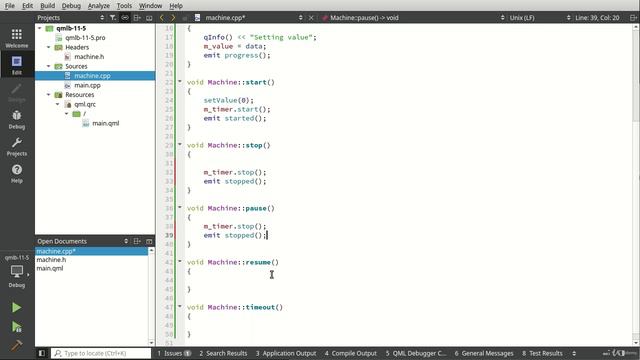The image size is (640, 360).
Task: Close the machine.cpp document
Action: [x=311, y=18]
